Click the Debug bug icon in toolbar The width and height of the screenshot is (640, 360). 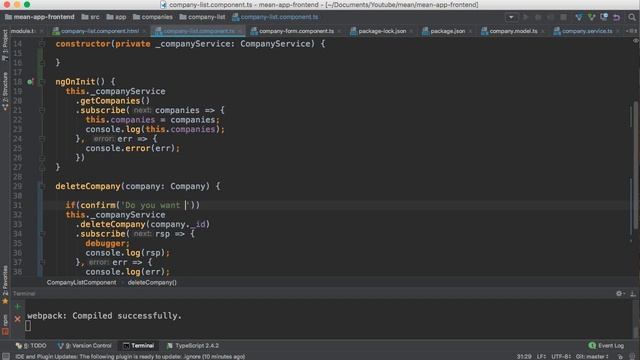tap(538, 17)
